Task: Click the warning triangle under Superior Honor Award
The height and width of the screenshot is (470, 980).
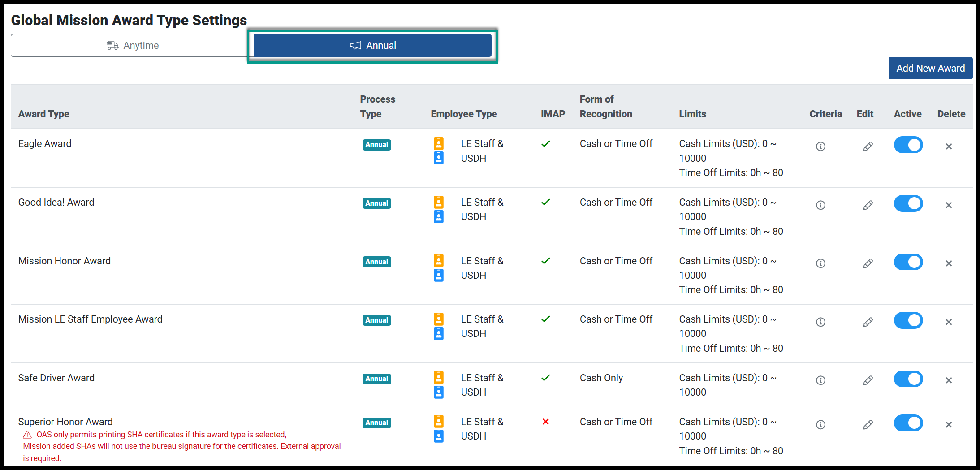Action: (x=27, y=435)
